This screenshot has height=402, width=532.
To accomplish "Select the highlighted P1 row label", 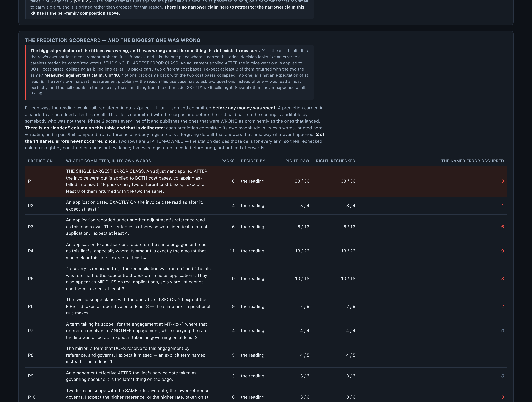I will [x=30, y=181].
